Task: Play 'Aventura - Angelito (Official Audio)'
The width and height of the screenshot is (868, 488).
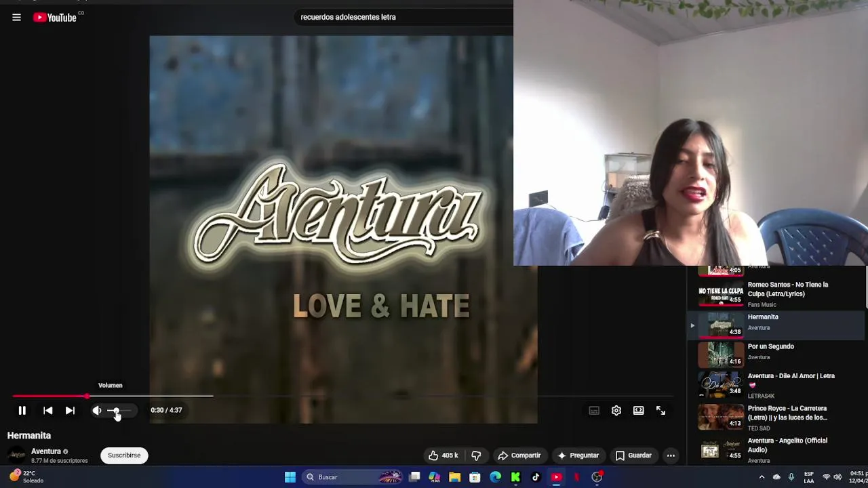Action: point(777,449)
